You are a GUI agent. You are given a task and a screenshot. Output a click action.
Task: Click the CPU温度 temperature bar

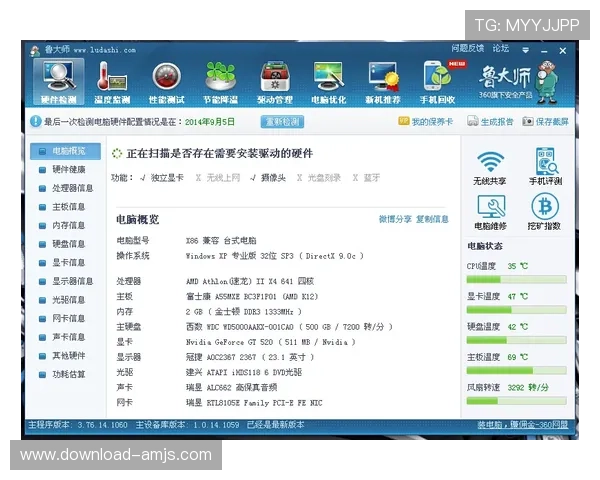[x=516, y=279]
